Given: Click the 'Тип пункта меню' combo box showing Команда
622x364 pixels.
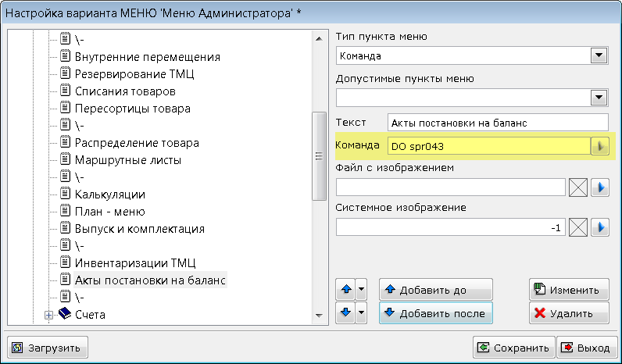Looking at the screenshot, I should [472, 55].
